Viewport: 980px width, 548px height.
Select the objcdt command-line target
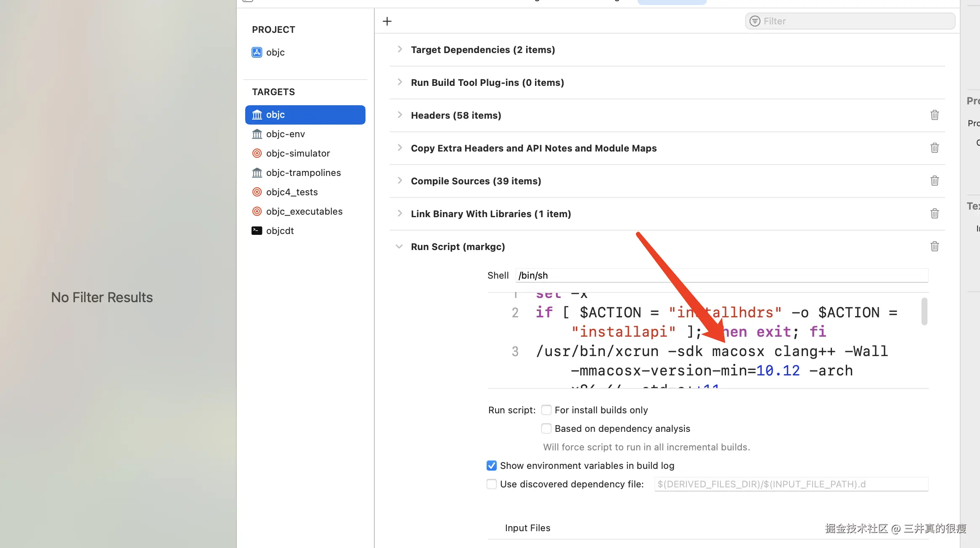coord(280,231)
